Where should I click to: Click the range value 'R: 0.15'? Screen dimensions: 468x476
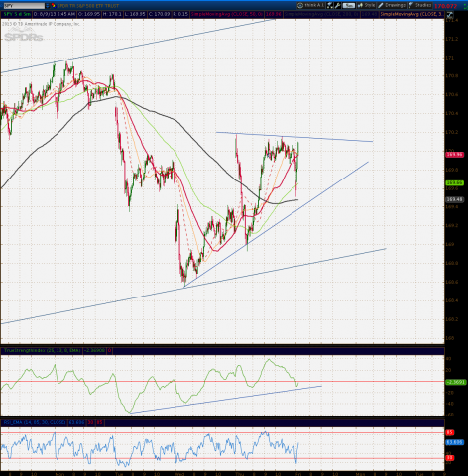180,14
